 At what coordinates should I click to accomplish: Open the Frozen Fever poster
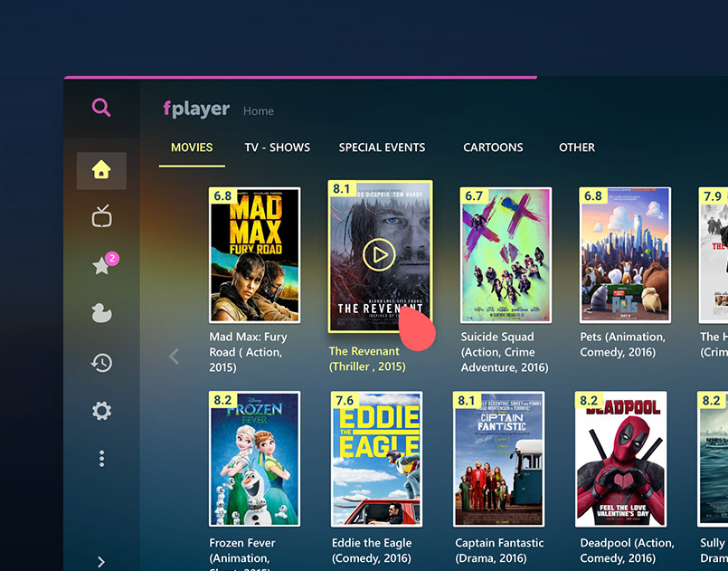point(254,459)
